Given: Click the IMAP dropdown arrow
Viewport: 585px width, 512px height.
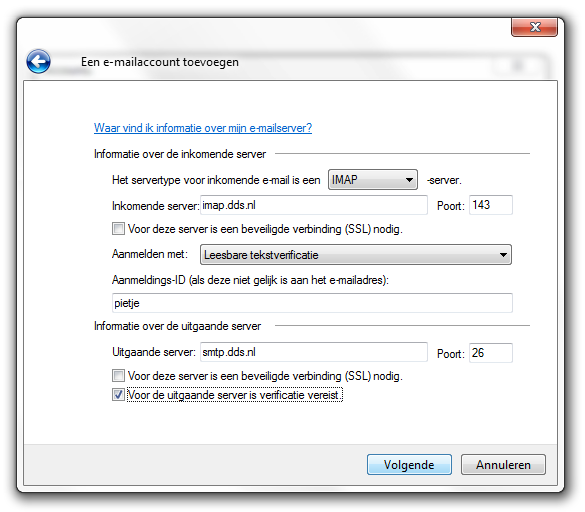Looking at the screenshot, I should [x=409, y=180].
